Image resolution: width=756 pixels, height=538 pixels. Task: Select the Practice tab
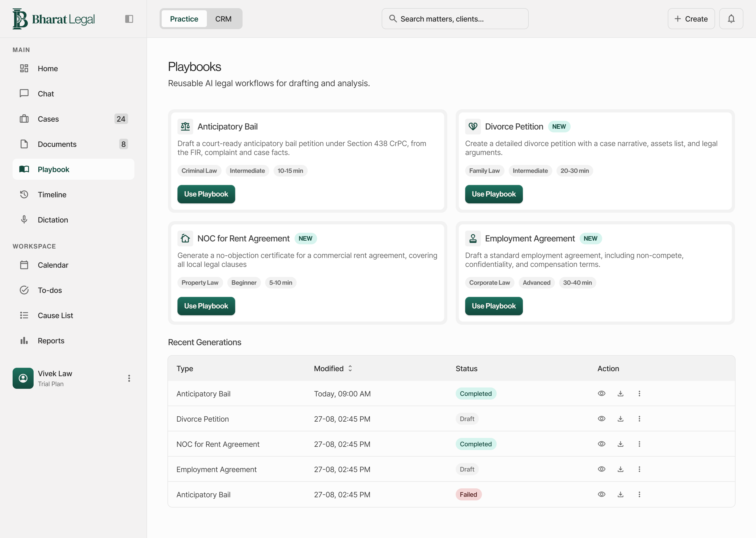[x=184, y=19]
